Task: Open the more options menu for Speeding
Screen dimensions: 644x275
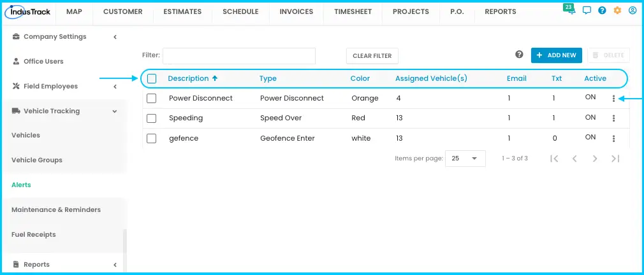Action: pyautogui.click(x=613, y=118)
